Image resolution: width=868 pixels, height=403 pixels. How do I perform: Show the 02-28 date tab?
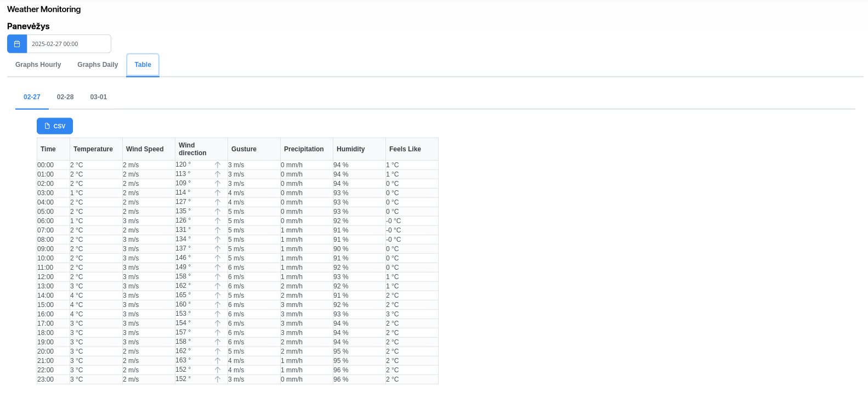(65, 97)
